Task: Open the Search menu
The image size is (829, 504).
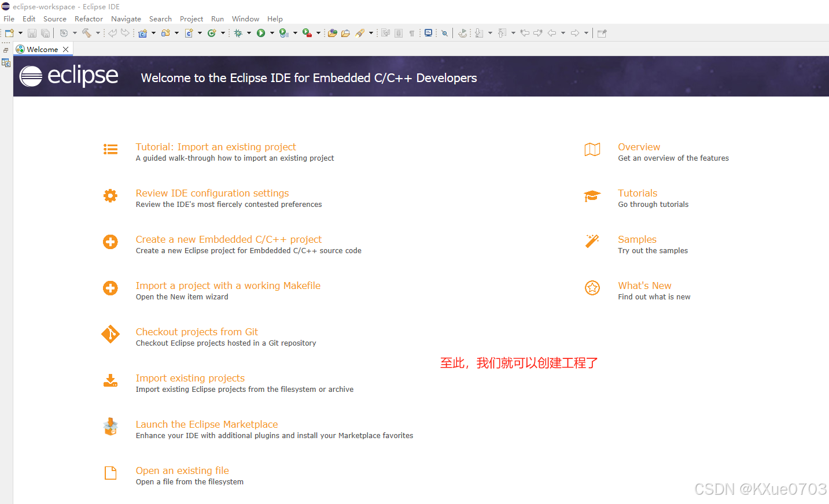Action: [x=160, y=19]
